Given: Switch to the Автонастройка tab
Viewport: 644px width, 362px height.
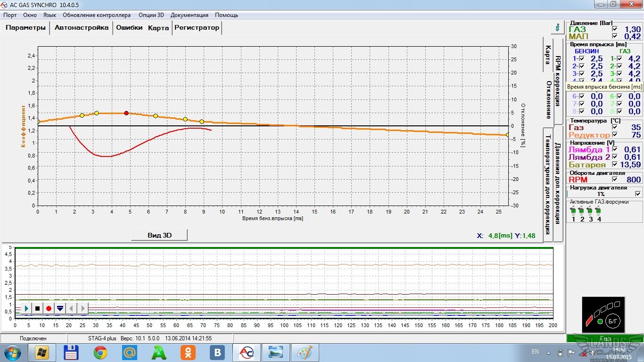Looking at the screenshot, I should click(82, 28).
